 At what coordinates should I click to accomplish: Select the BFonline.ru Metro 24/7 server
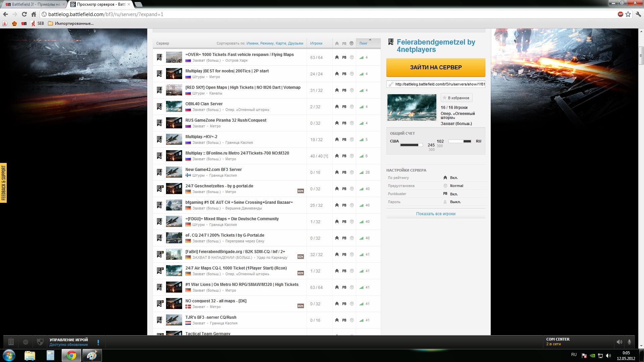coord(267,156)
